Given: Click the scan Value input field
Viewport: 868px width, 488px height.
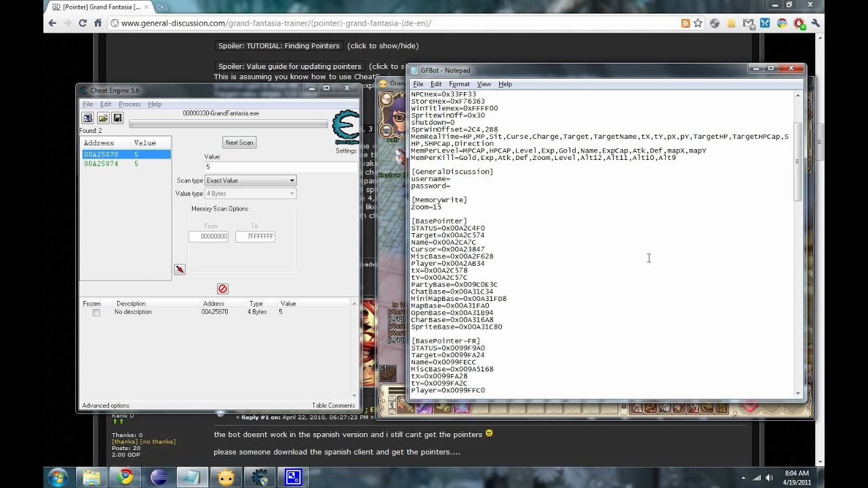Looking at the screenshot, I should [x=280, y=167].
